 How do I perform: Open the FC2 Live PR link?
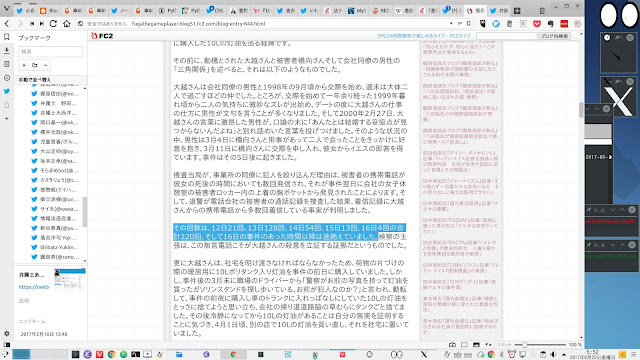[x=424, y=36]
